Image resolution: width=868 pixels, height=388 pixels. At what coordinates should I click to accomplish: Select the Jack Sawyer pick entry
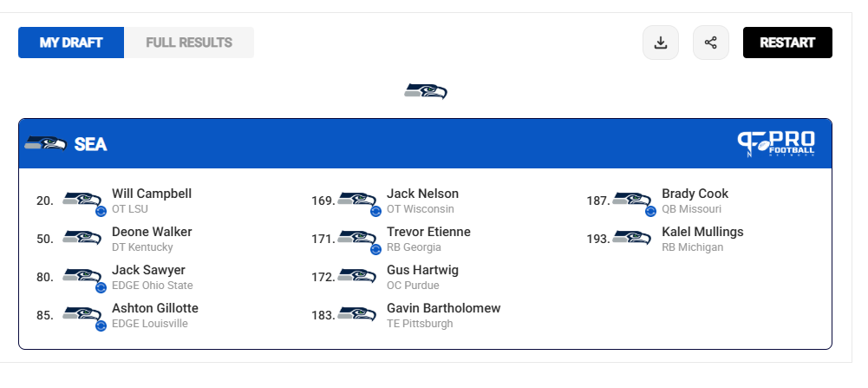[114, 277]
